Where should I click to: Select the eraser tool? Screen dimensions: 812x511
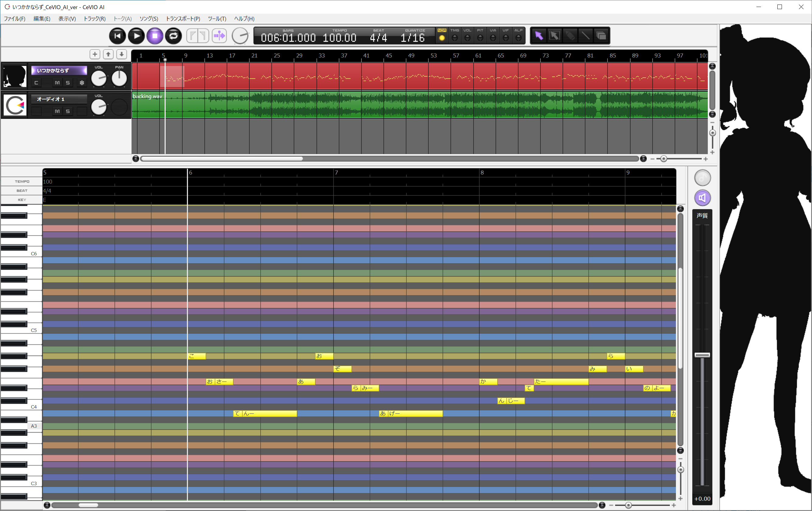pyautogui.click(x=570, y=36)
